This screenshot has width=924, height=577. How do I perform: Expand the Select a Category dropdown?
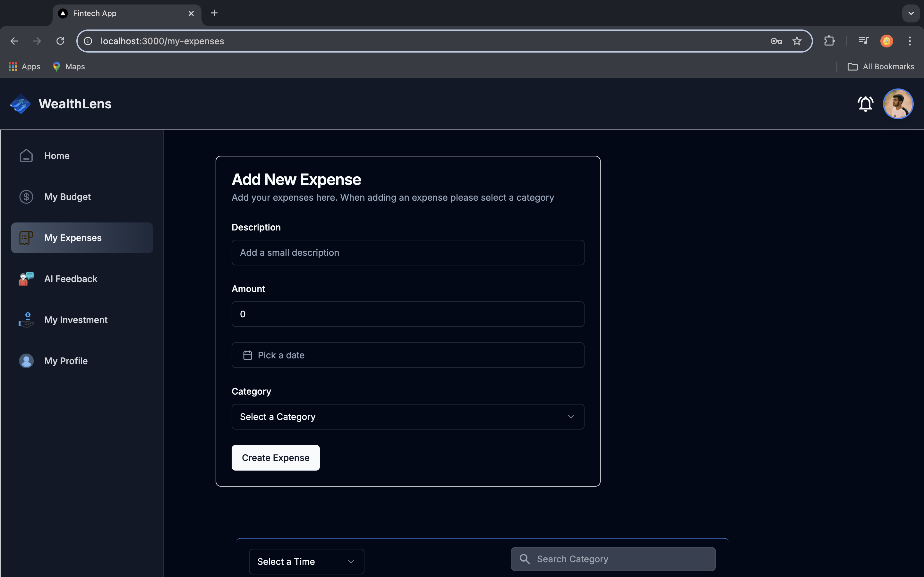pos(407,417)
